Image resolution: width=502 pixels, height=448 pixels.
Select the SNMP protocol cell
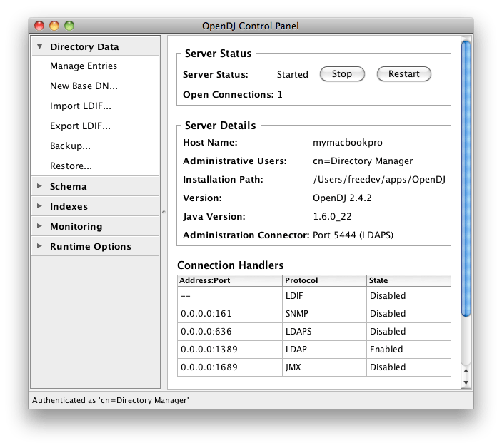324,314
